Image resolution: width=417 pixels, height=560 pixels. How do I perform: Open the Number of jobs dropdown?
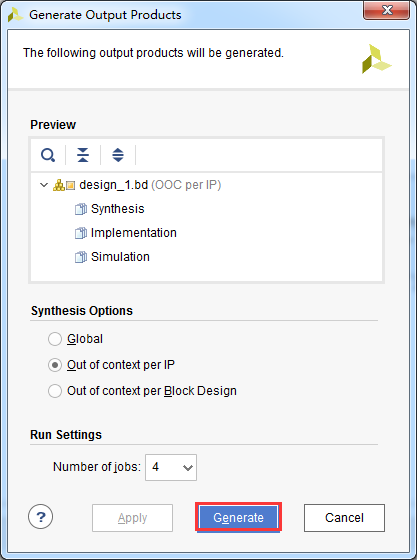pyautogui.click(x=171, y=467)
